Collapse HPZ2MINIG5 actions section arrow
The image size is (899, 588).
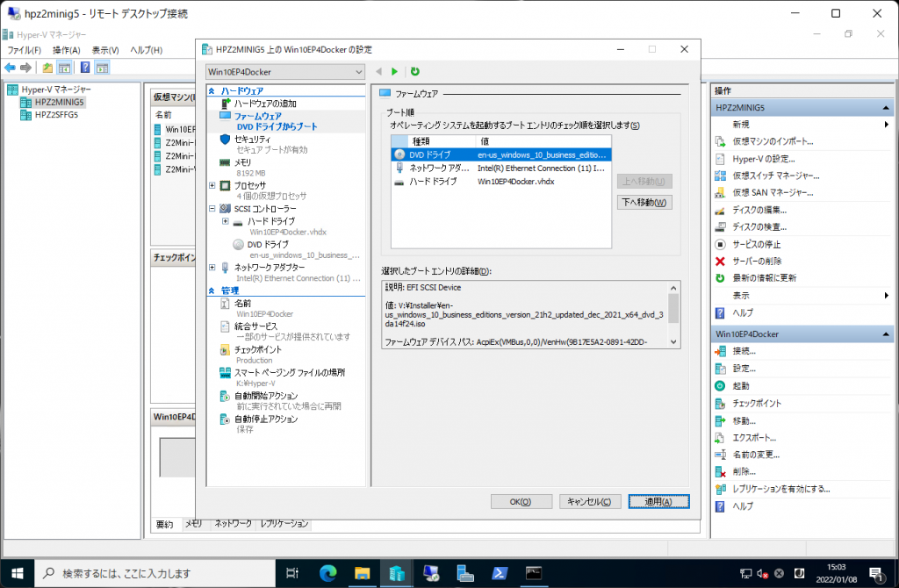(x=886, y=108)
